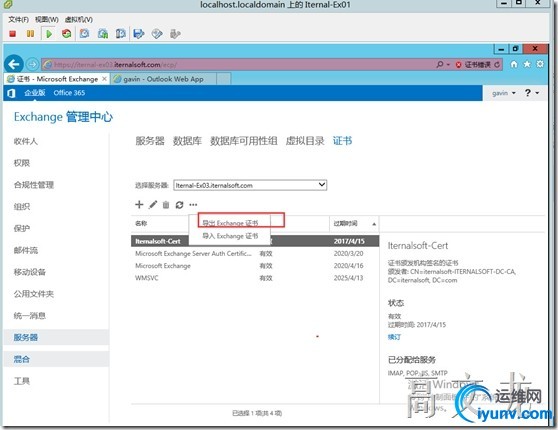Open the 文件(F) menu
This screenshot has height=430, width=558.
[19, 20]
